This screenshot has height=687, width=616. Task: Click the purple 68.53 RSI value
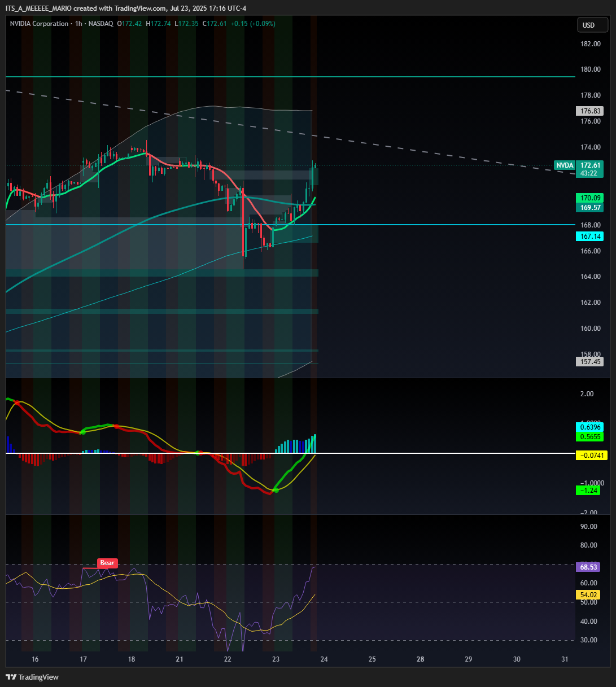coord(589,567)
